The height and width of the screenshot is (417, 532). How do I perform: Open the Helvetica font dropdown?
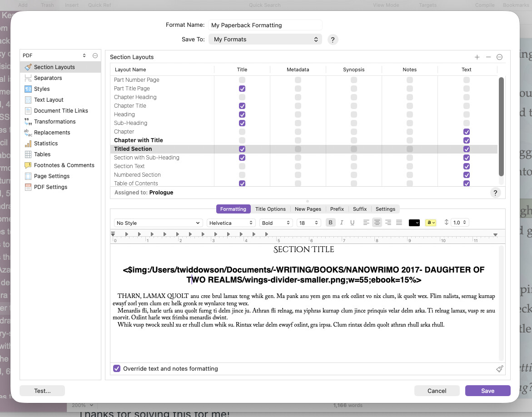point(231,223)
